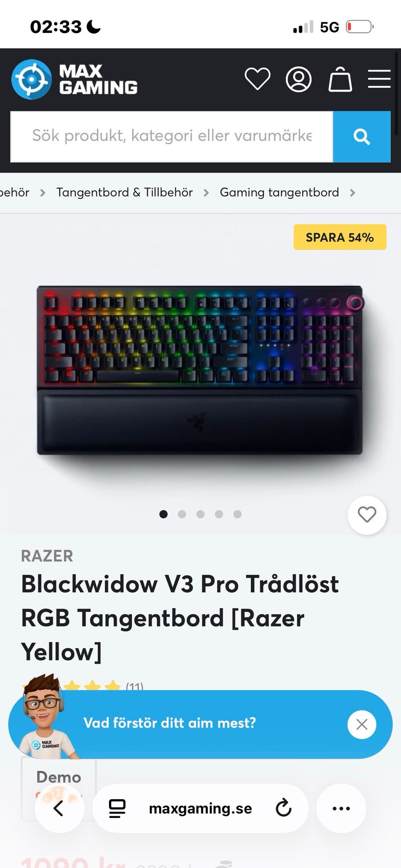Open the user account icon
The width and height of the screenshot is (401, 868).
click(299, 79)
